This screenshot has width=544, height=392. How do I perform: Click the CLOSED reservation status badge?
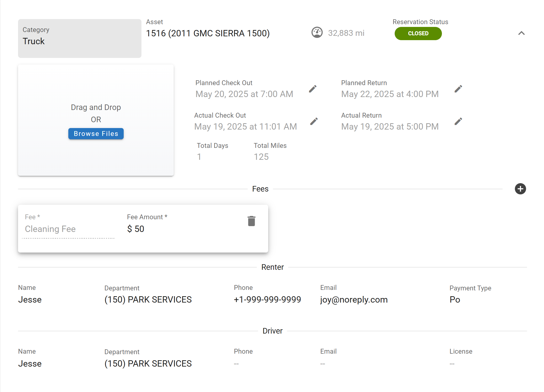418,34
